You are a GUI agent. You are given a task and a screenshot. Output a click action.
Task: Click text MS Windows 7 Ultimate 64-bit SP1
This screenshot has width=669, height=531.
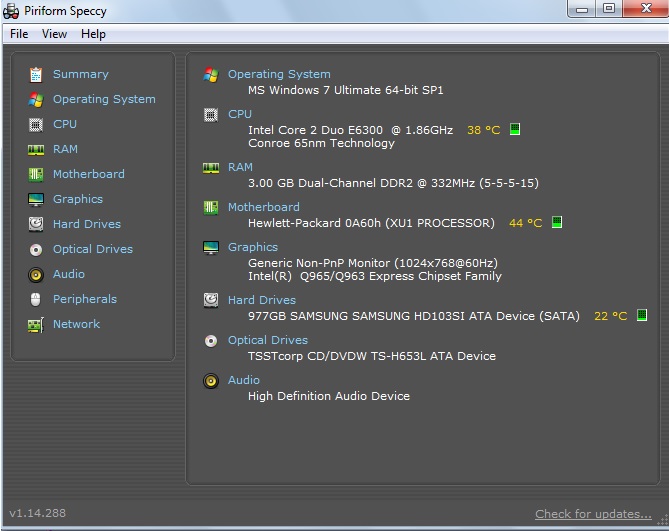pos(346,90)
